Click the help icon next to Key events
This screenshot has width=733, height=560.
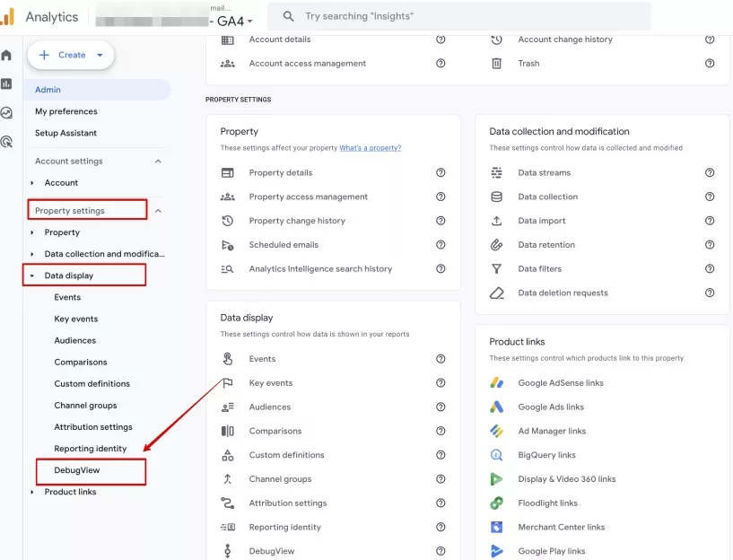(441, 383)
